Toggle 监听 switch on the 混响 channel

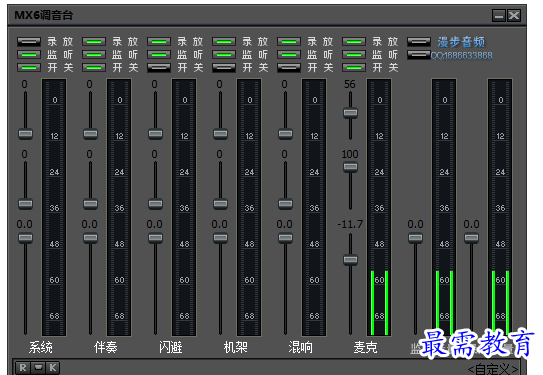point(289,55)
